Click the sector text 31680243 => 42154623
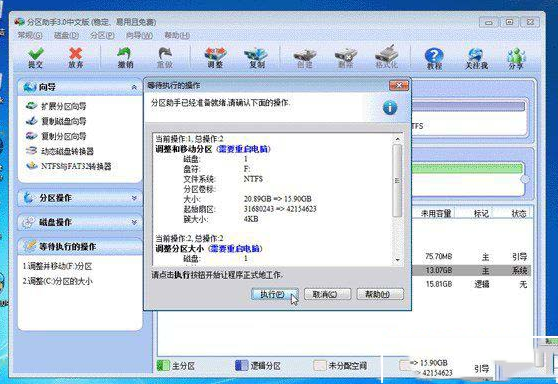The width and height of the screenshot is (558, 384). pyautogui.click(x=280, y=209)
